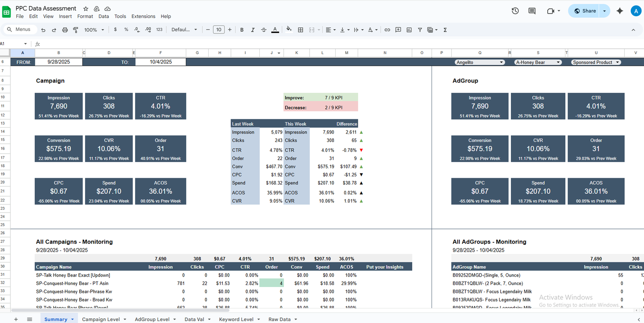
Task: Click the insert chart icon
Action: (409, 30)
